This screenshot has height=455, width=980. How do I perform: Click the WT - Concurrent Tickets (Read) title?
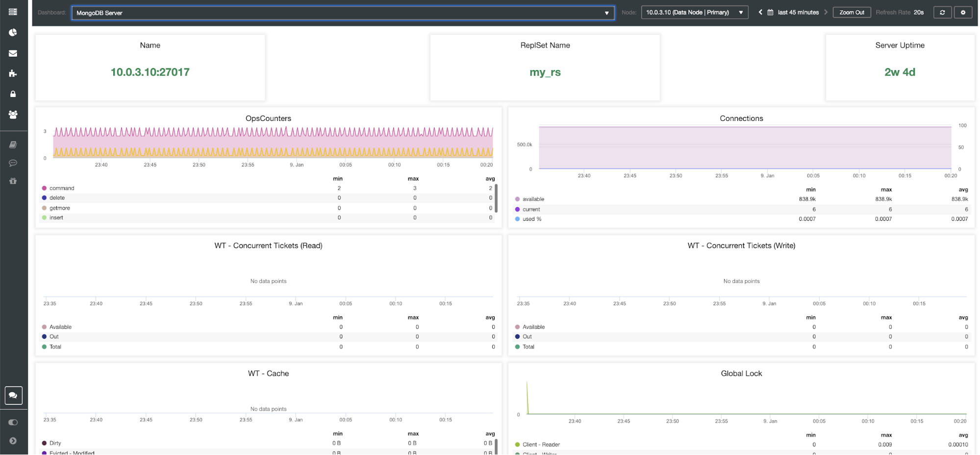coord(268,246)
